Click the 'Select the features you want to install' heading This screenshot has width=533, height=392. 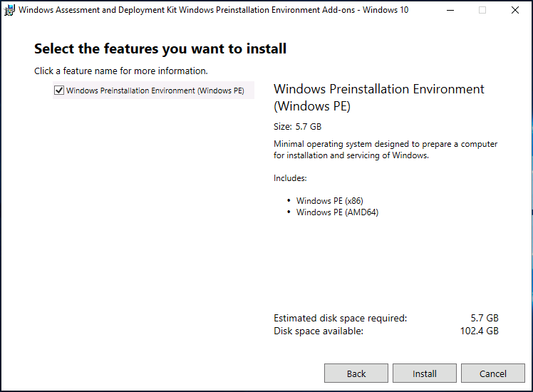pyautogui.click(x=160, y=49)
